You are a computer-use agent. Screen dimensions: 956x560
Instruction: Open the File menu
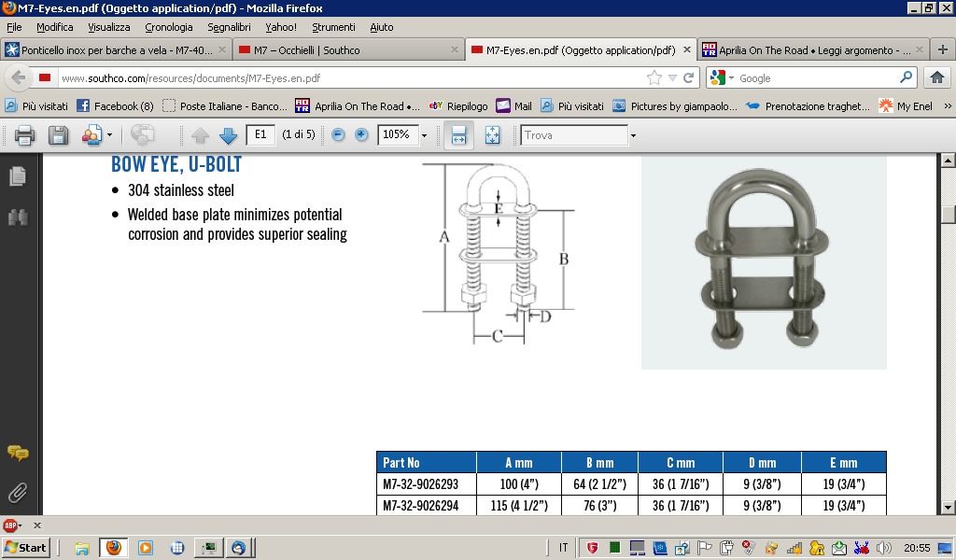14,27
